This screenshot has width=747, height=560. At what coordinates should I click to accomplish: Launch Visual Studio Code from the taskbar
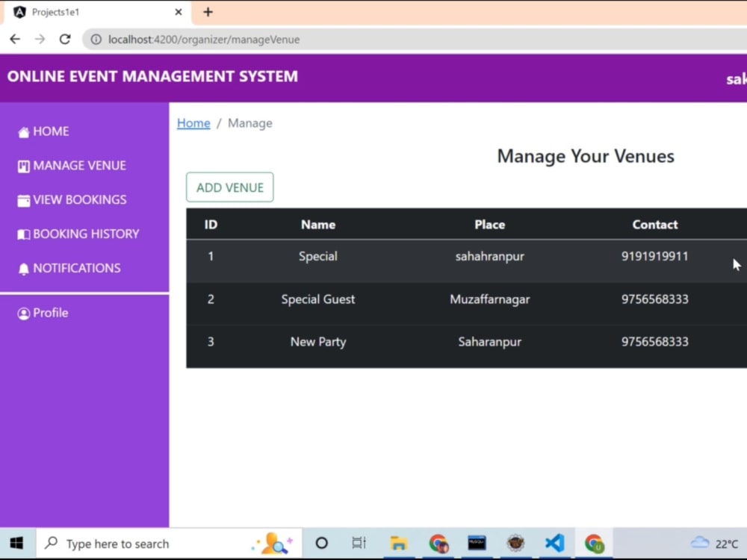click(x=554, y=543)
